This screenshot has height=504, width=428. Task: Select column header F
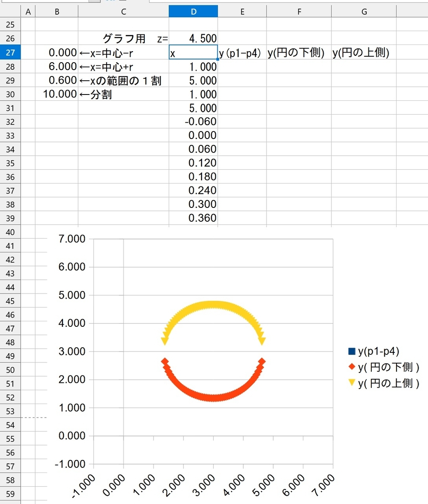click(x=299, y=12)
